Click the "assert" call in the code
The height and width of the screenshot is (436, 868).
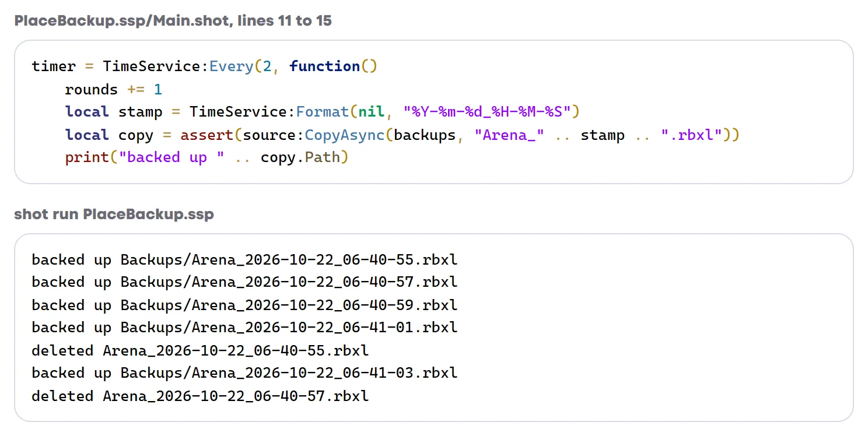pos(206,135)
